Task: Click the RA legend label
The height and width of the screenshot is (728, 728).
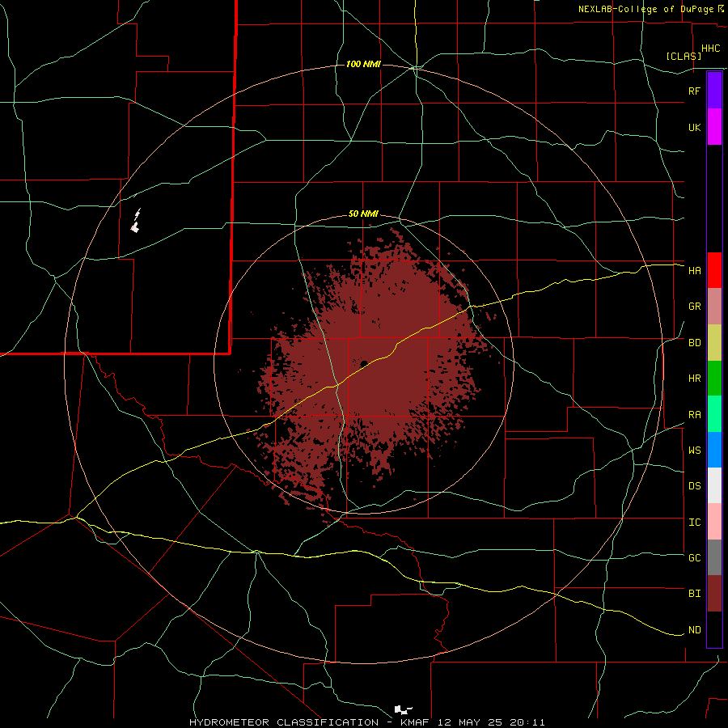Action: point(694,415)
